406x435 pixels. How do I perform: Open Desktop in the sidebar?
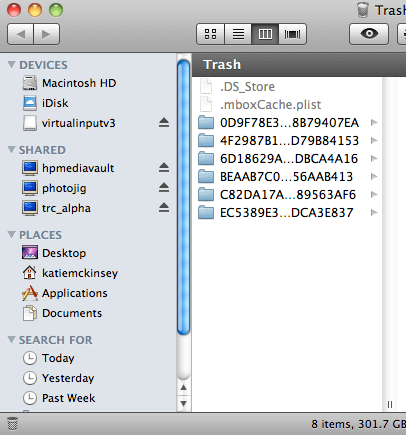(54, 253)
